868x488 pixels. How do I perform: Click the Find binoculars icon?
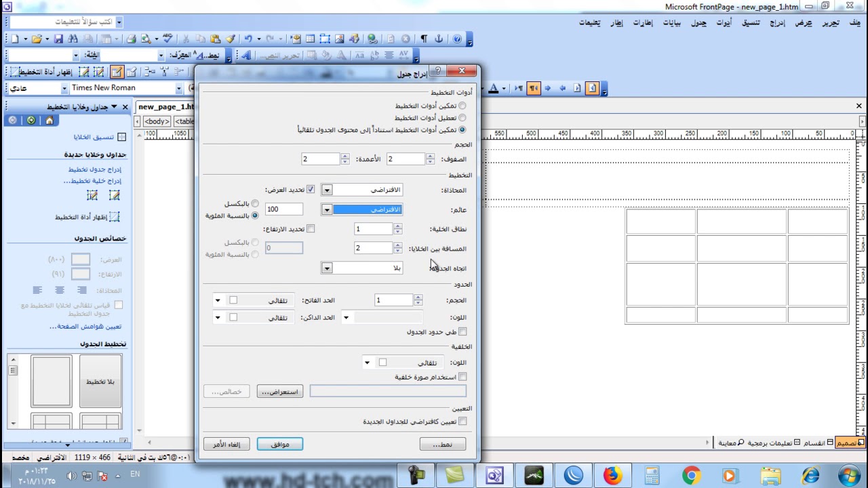pos(73,39)
